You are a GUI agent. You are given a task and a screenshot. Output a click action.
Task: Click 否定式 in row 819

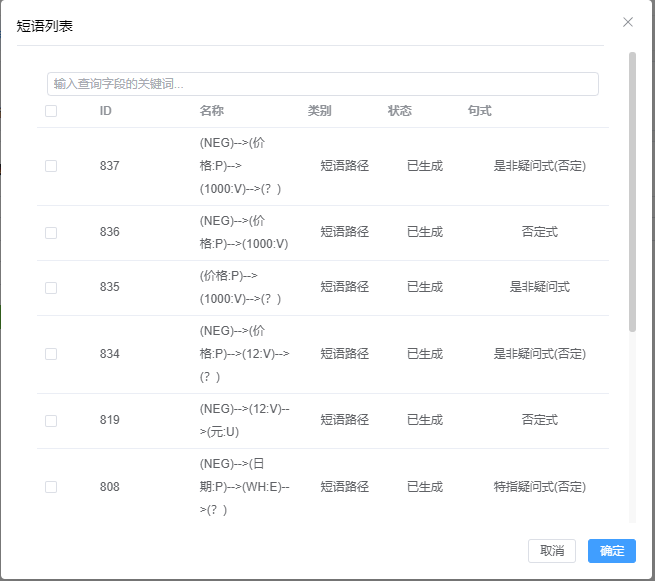coord(540,420)
